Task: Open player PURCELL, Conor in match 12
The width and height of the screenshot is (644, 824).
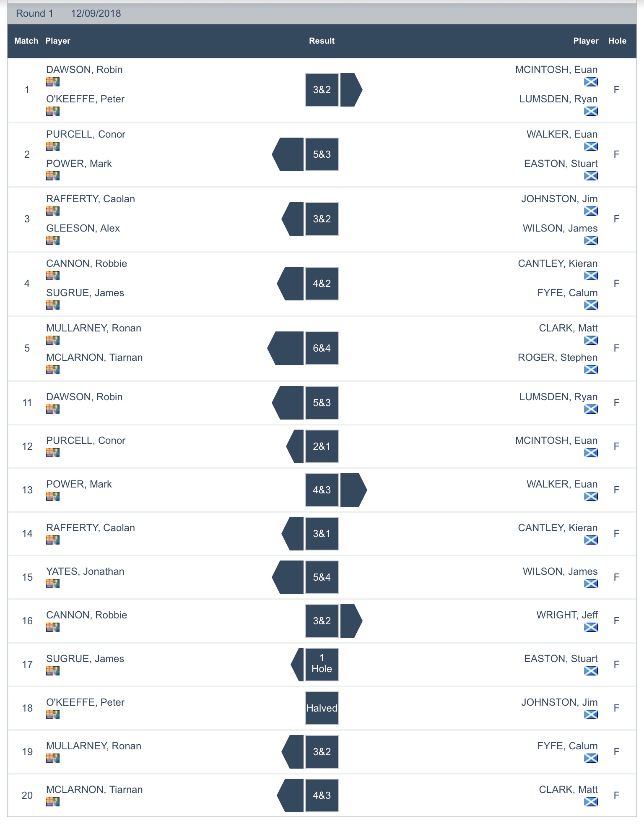Action: [86, 441]
